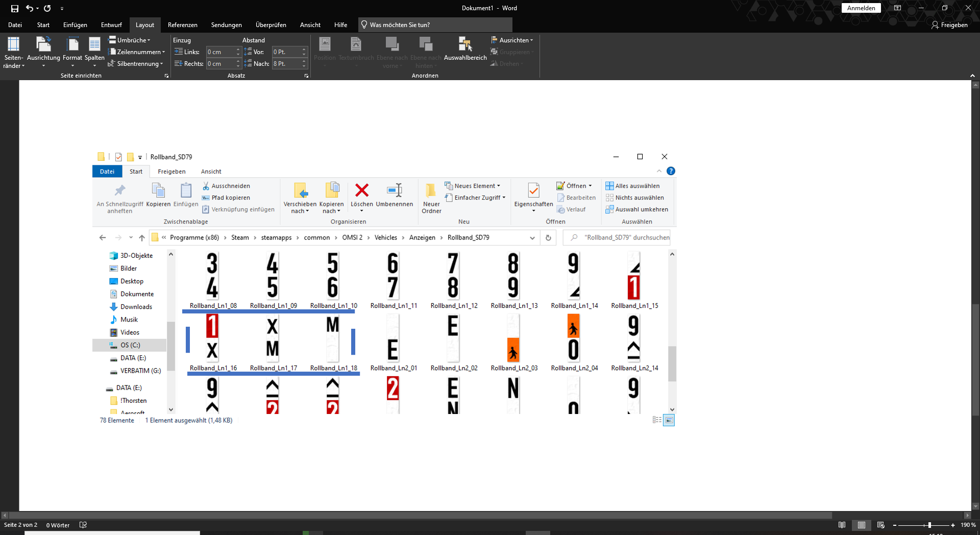
Task: Open Ausrichtung page orientation tool
Action: pos(43,52)
